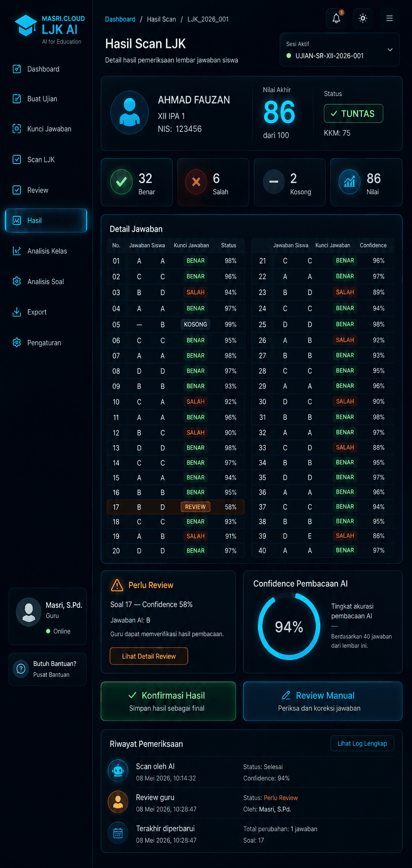Click the Analisis Soal gear icon
412x868 pixels.
(x=17, y=281)
